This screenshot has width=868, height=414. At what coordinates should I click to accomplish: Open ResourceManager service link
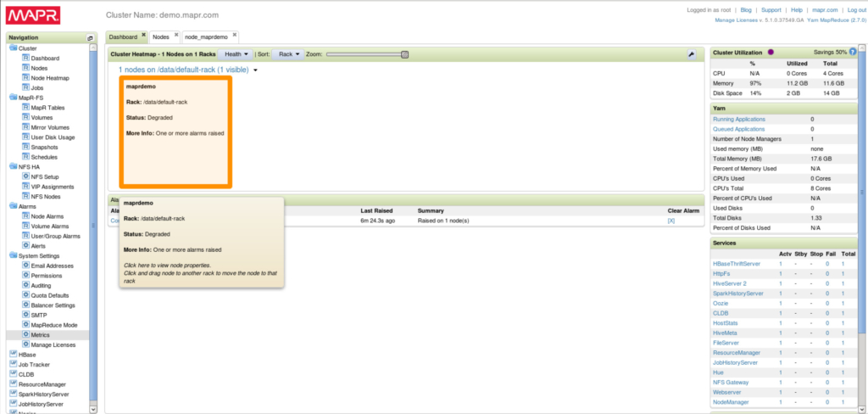click(737, 352)
